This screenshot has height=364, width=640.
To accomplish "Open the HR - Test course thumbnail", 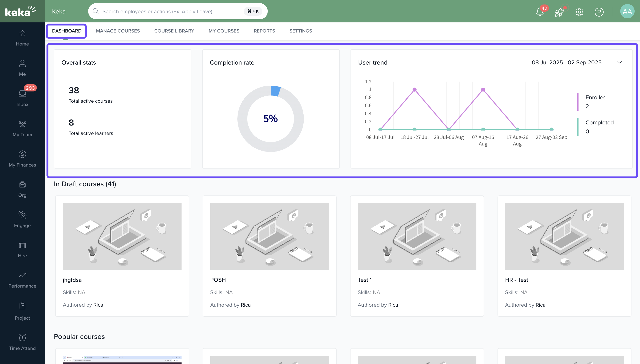I will (564, 236).
